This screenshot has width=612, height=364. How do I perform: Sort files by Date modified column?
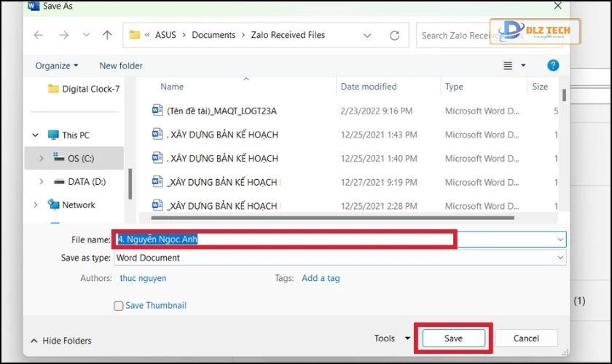[369, 87]
